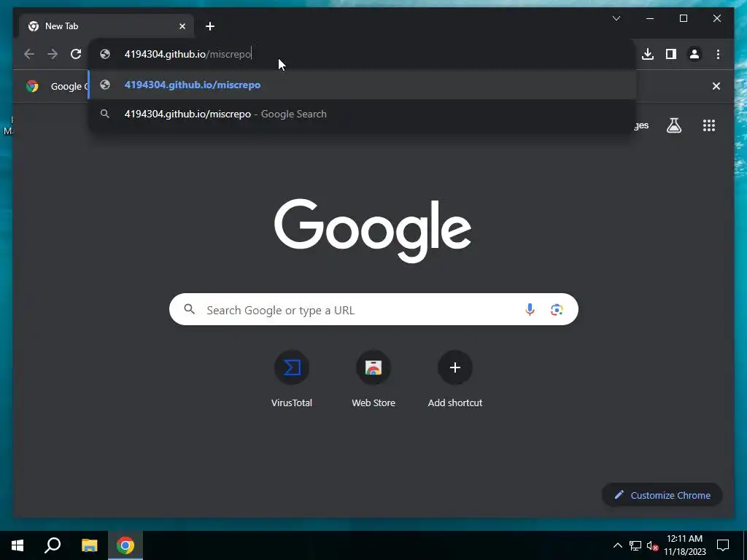Open File Explorer from the taskbar
The height and width of the screenshot is (560, 747).
(x=89, y=545)
